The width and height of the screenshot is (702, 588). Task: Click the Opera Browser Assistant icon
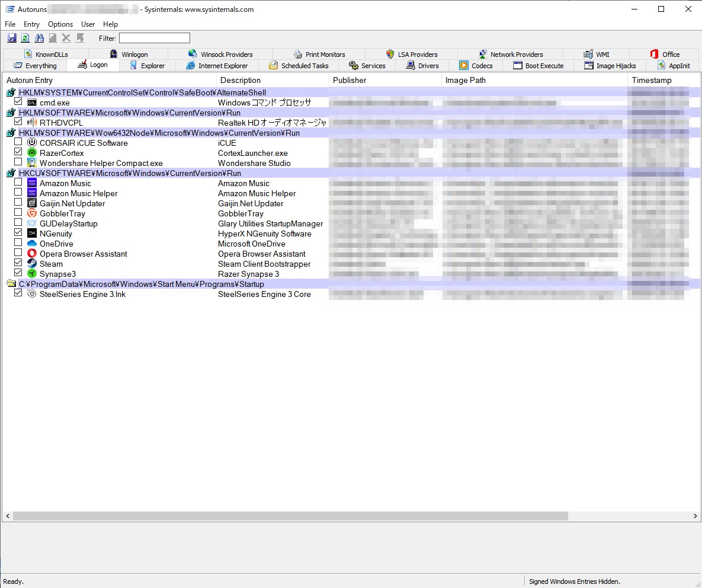click(x=32, y=254)
